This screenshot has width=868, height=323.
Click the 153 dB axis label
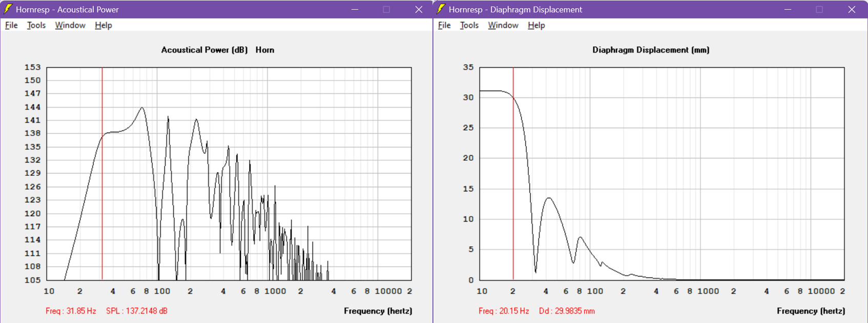tap(33, 67)
